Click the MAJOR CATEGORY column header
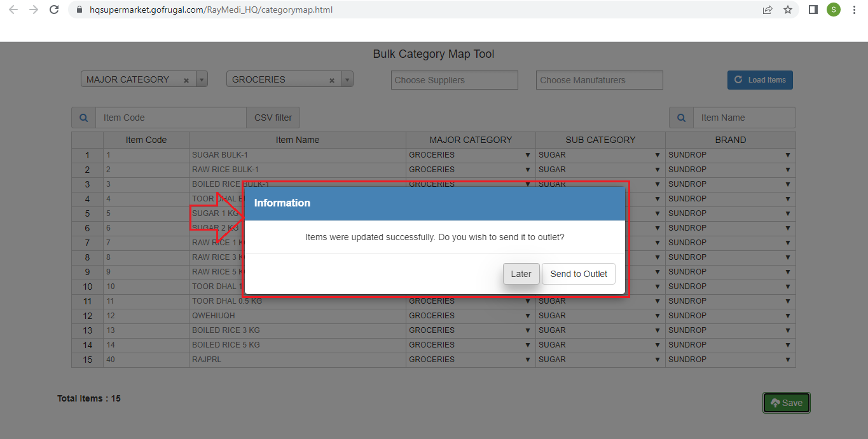This screenshot has height=439, width=868. click(x=471, y=140)
